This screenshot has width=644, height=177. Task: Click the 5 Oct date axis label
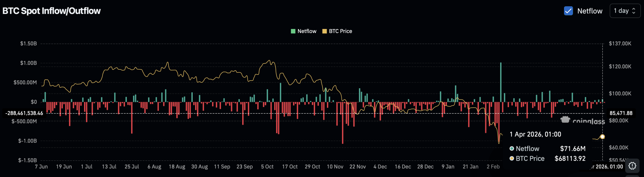(267, 167)
